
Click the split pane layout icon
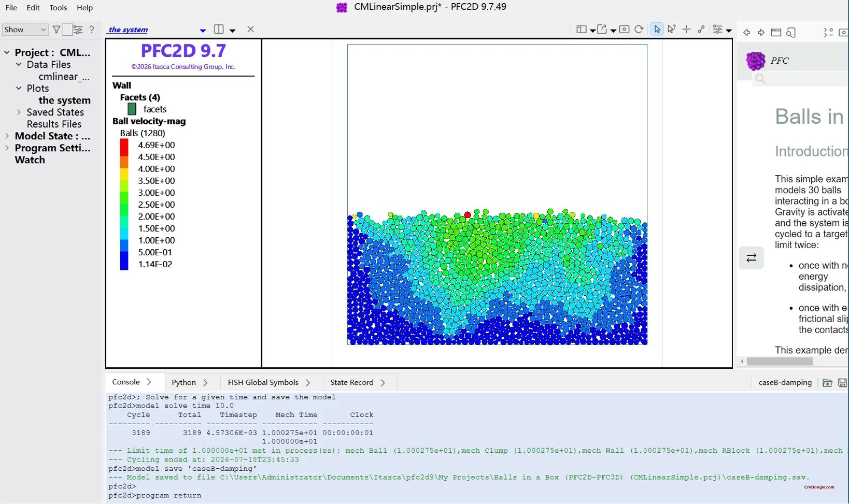tap(219, 30)
